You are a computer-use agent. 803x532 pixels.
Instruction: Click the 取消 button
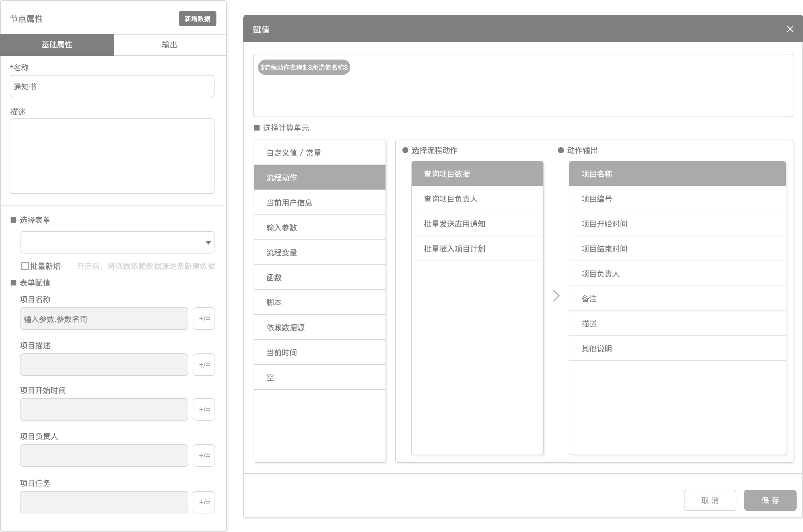[710, 500]
